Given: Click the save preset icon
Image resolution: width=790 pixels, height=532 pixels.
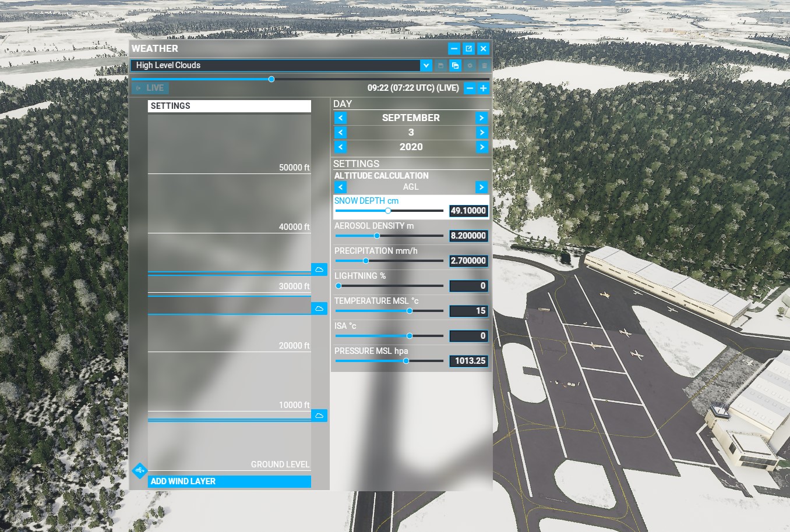Looking at the screenshot, I should pyautogui.click(x=441, y=66).
